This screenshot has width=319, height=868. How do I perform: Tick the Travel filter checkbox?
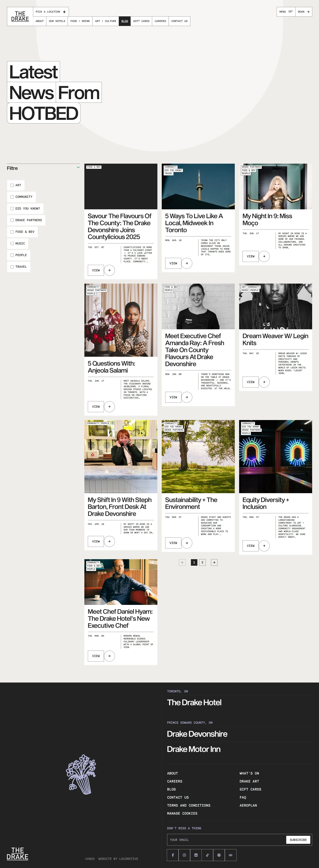(12, 267)
